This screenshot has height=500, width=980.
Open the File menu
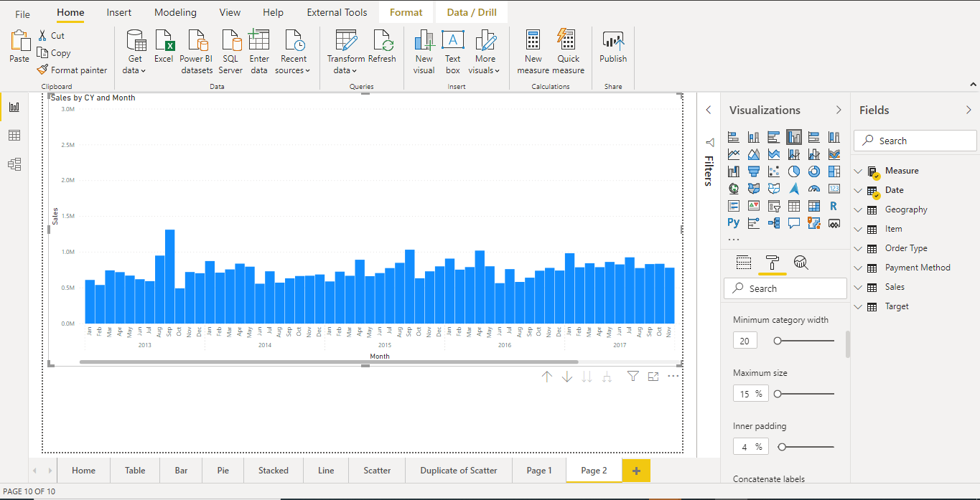(x=22, y=14)
